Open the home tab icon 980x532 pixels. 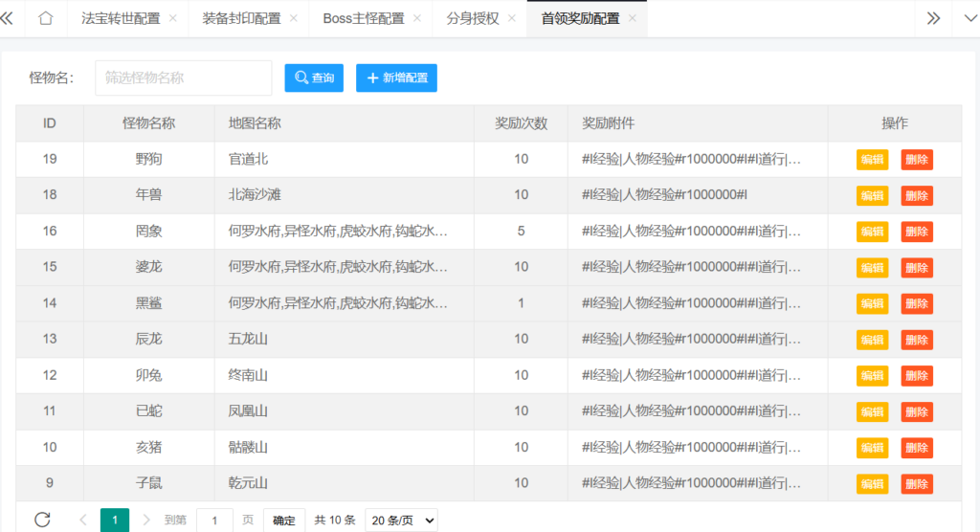[x=45, y=19]
